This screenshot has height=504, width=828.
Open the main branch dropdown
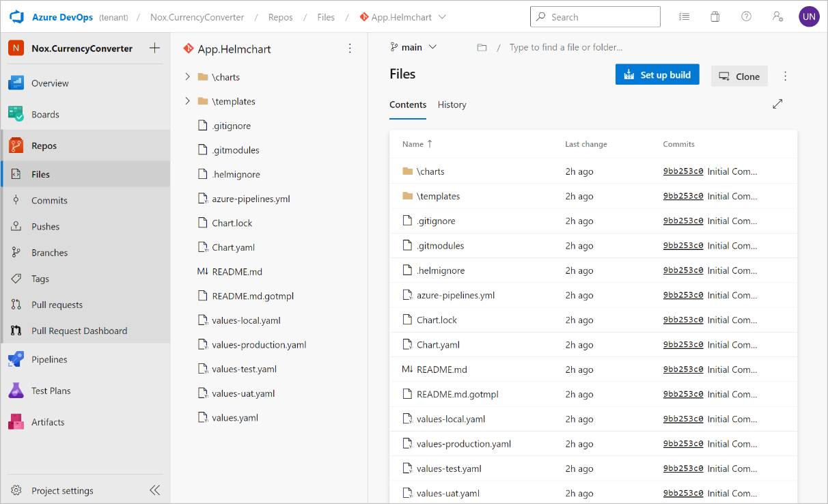coord(413,47)
